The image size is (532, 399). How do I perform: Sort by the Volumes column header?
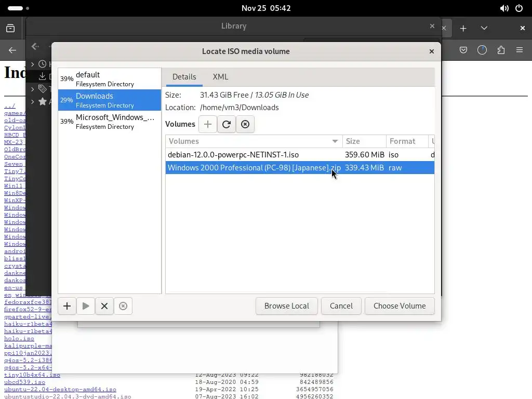(254, 141)
